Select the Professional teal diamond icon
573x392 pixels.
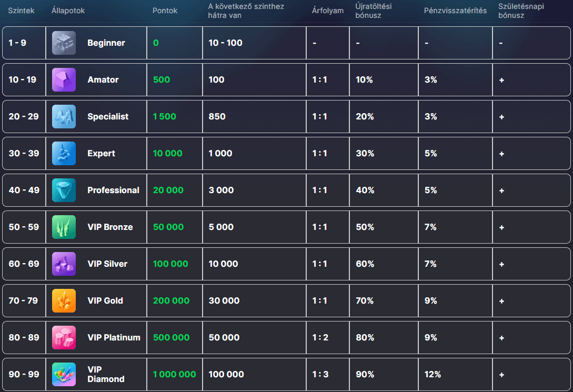pos(64,190)
